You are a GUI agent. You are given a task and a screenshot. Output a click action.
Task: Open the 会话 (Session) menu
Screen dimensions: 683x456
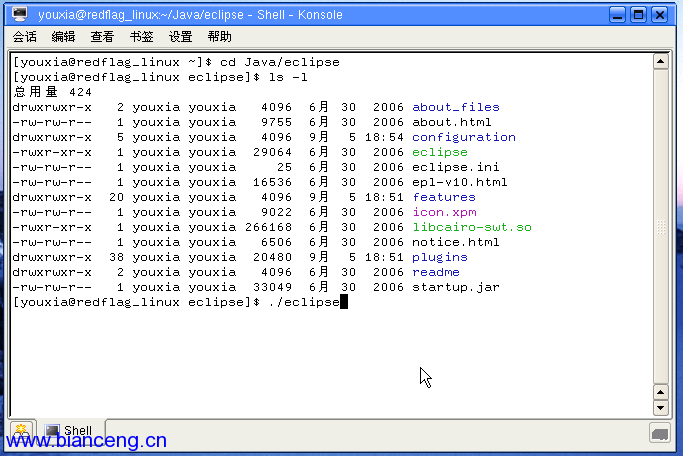point(24,37)
